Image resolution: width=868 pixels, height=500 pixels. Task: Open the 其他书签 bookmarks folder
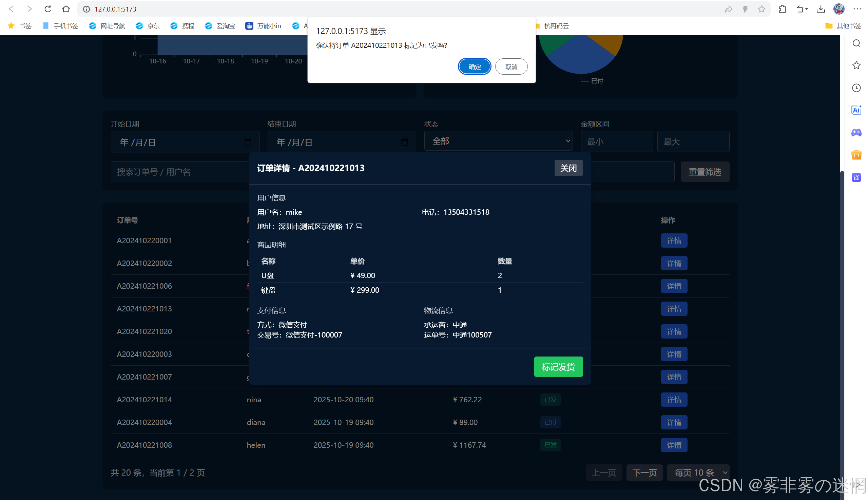(843, 26)
